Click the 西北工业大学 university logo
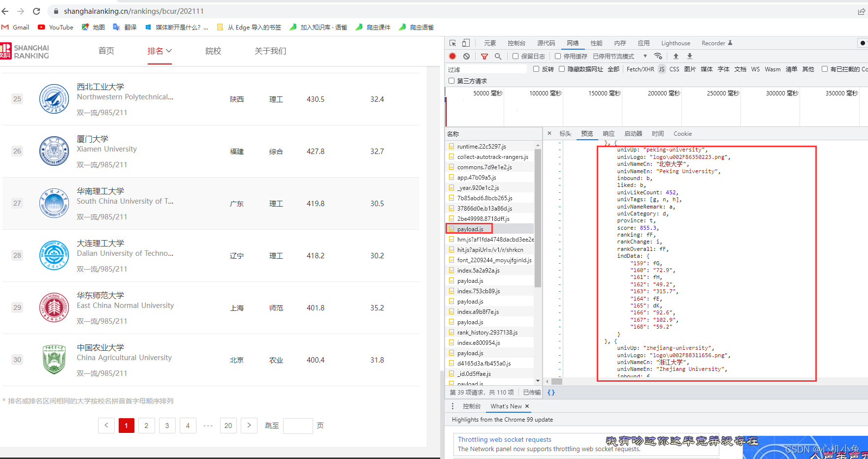868x459 pixels. tap(54, 99)
